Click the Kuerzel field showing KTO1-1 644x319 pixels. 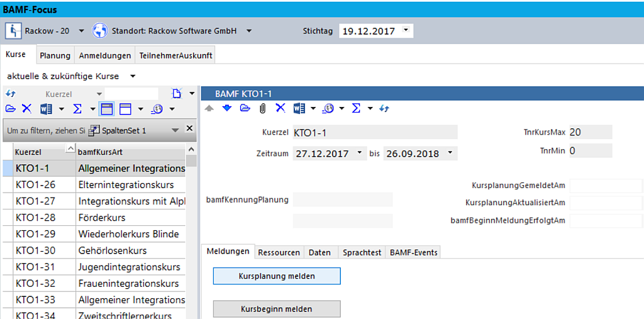point(375,132)
